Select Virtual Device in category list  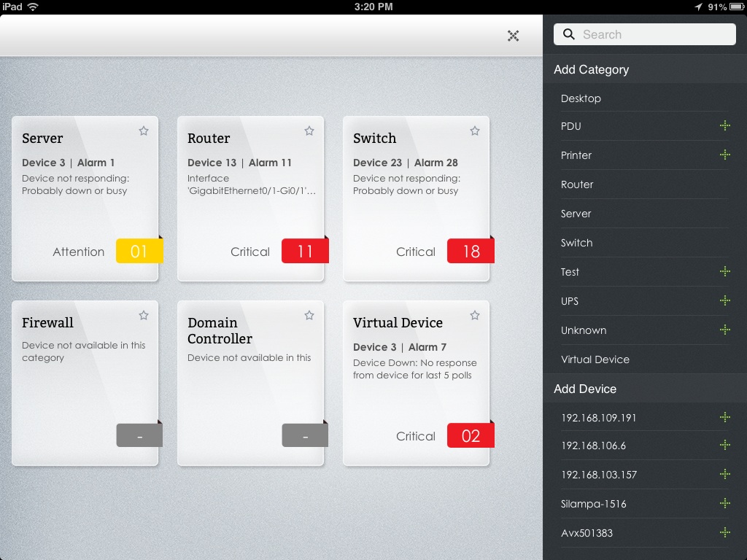(x=645, y=359)
